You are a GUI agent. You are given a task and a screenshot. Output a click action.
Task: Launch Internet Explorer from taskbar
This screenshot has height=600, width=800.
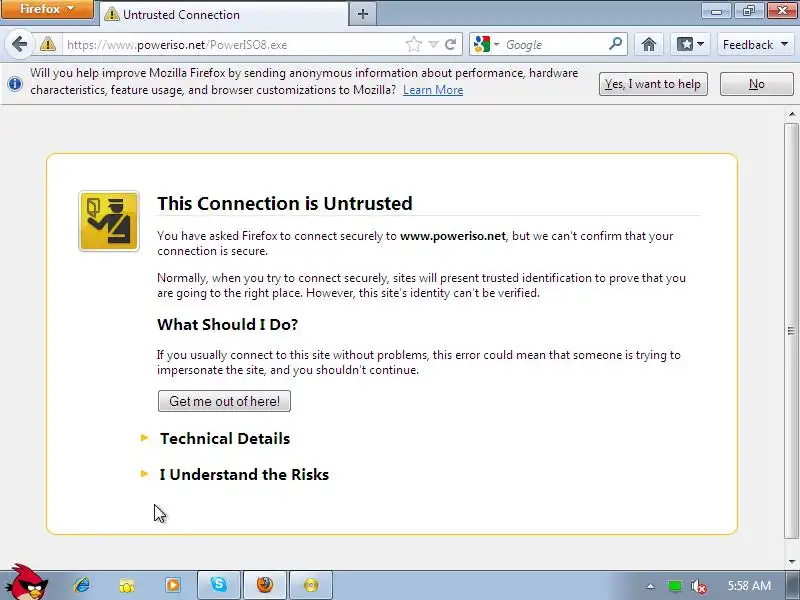click(82, 585)
